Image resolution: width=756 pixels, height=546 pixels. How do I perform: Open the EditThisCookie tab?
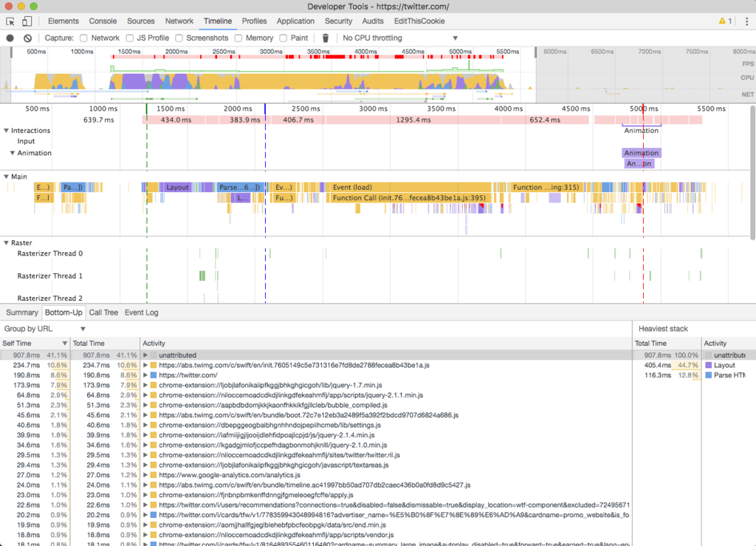coord(419,21)
